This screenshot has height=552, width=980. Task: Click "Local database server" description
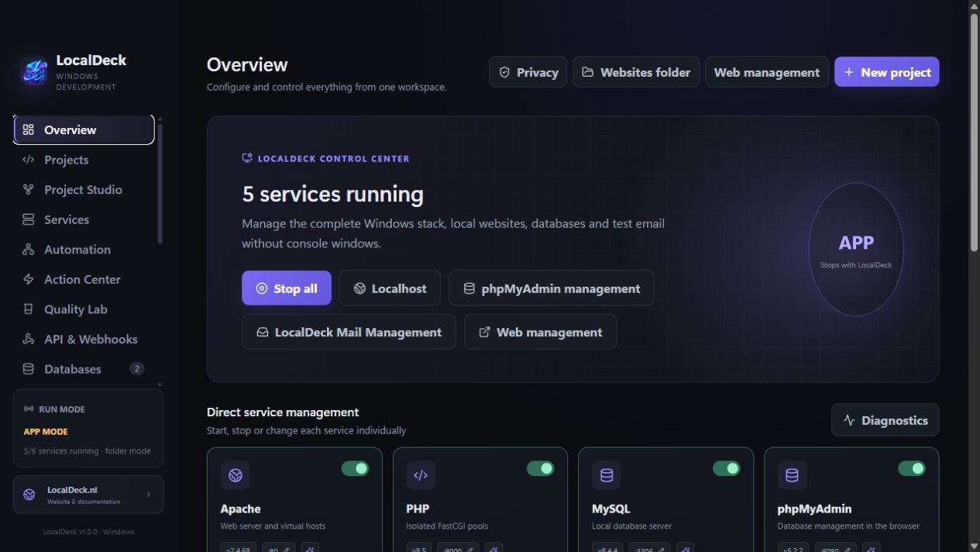[x=631, y=526]
